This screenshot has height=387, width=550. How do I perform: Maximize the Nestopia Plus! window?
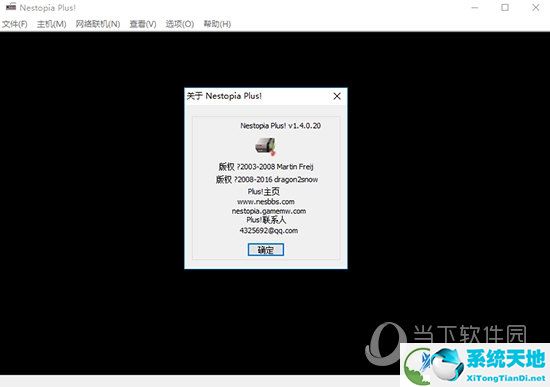505,7
